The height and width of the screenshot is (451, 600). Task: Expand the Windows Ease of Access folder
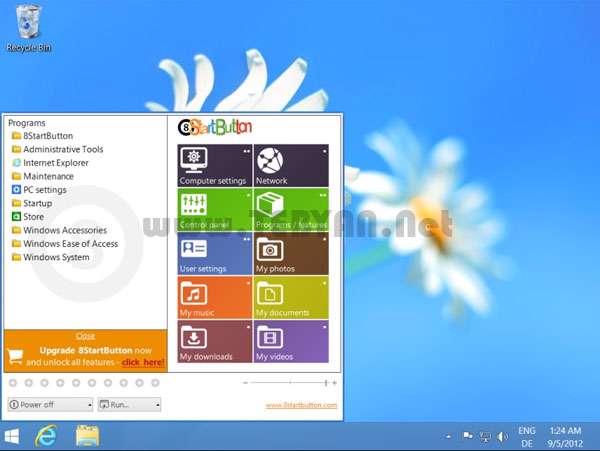(x=65, y=244)
